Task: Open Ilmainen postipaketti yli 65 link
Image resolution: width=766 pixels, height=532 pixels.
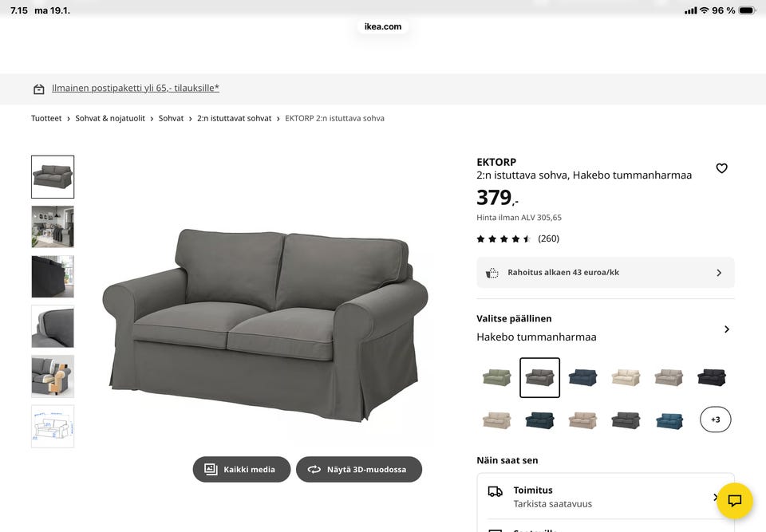Action: pyautogui.click(x=136, y=88)
